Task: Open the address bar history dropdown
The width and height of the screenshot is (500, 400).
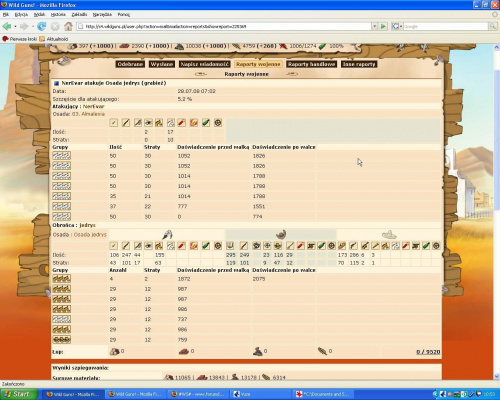Action: click(x=375, y=26)
